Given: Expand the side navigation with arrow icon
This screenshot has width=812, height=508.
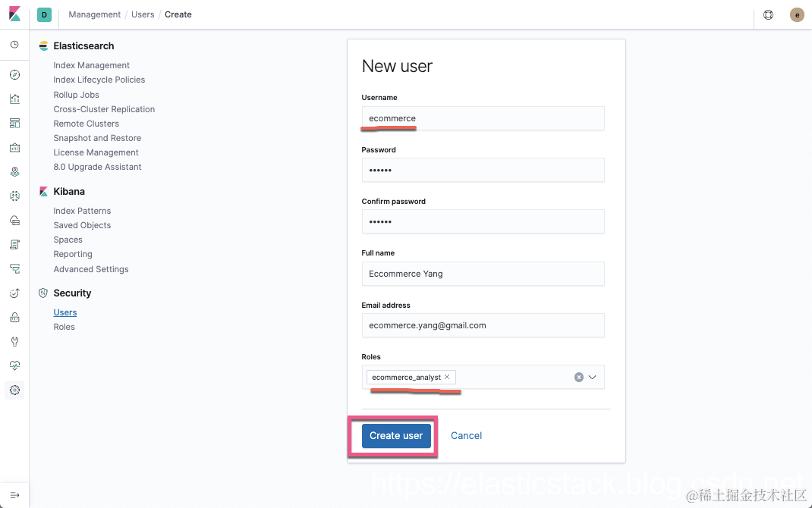Looking at the screenshot, I should 14,495.
